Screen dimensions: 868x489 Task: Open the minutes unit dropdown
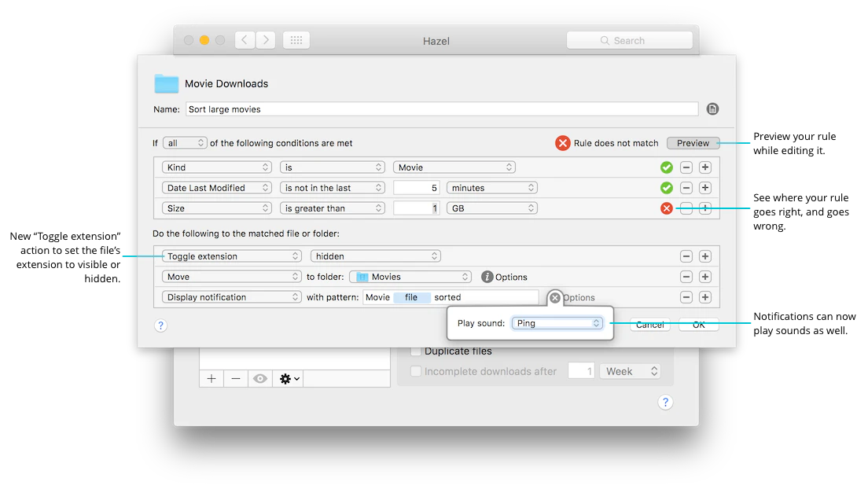tap(491, 188)
